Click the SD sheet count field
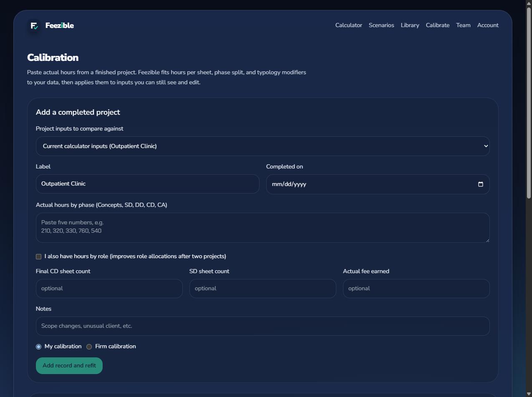Image resolution: width=532 pixels, height=397 pixels. coord(263,289)
